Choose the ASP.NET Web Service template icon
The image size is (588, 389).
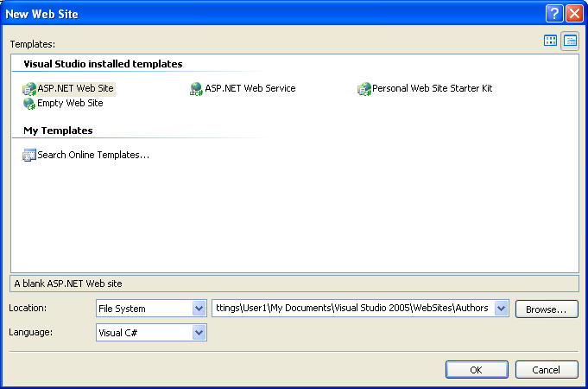[x=197, y=88]
